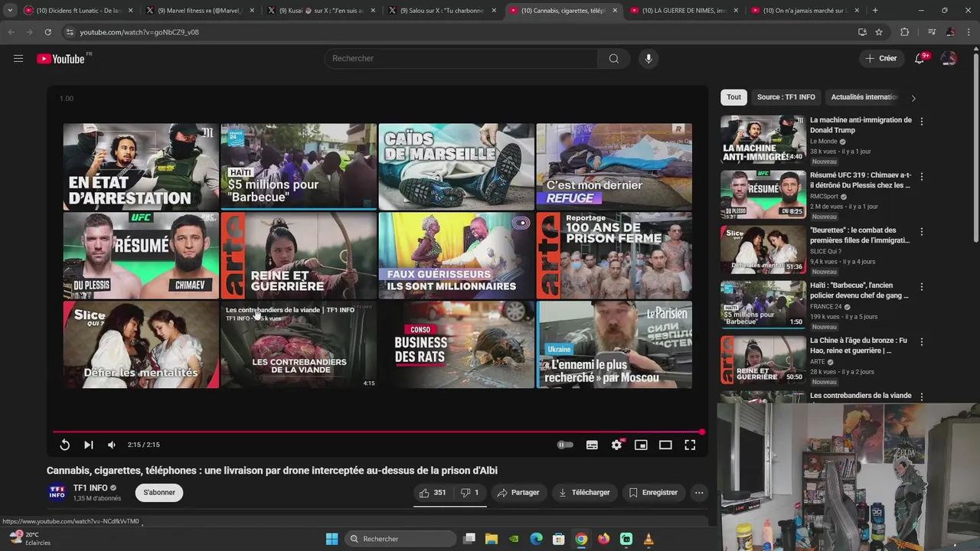The height and width of the screenshot is (551, 980).
Task: Download the video with Télécharger
Action: point(584,493)
